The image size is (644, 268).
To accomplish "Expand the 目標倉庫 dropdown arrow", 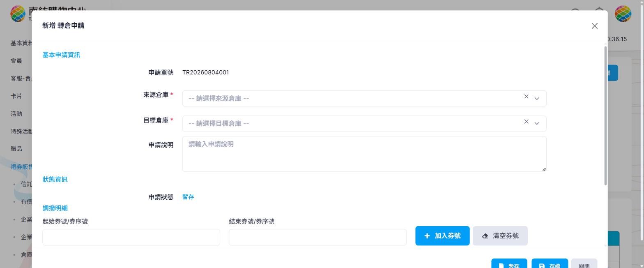I will coord(536,124).
